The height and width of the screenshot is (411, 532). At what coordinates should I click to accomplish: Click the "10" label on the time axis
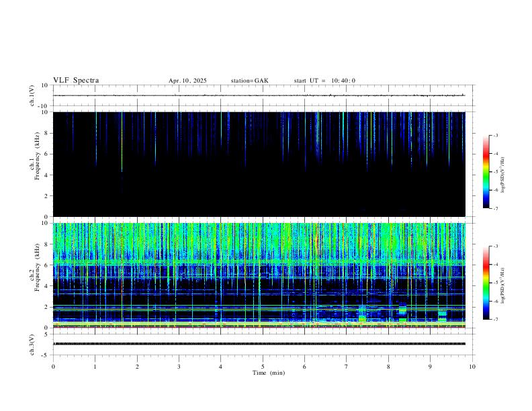click(x=472, y=367)
